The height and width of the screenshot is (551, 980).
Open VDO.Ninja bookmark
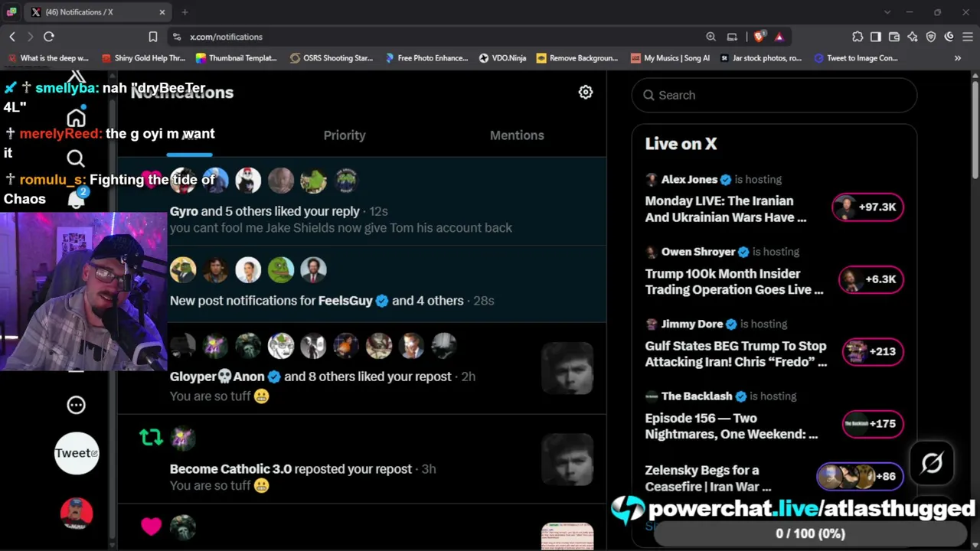coord(502,58)
